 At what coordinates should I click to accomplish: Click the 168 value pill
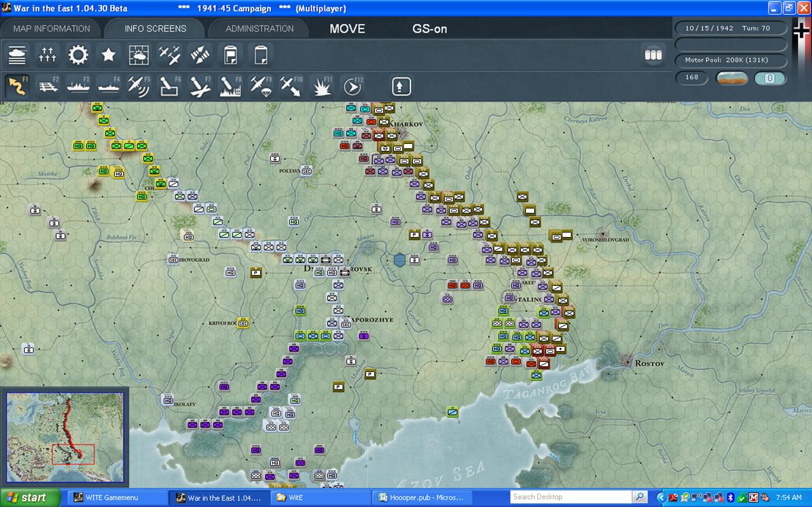[x=692, y=78]
